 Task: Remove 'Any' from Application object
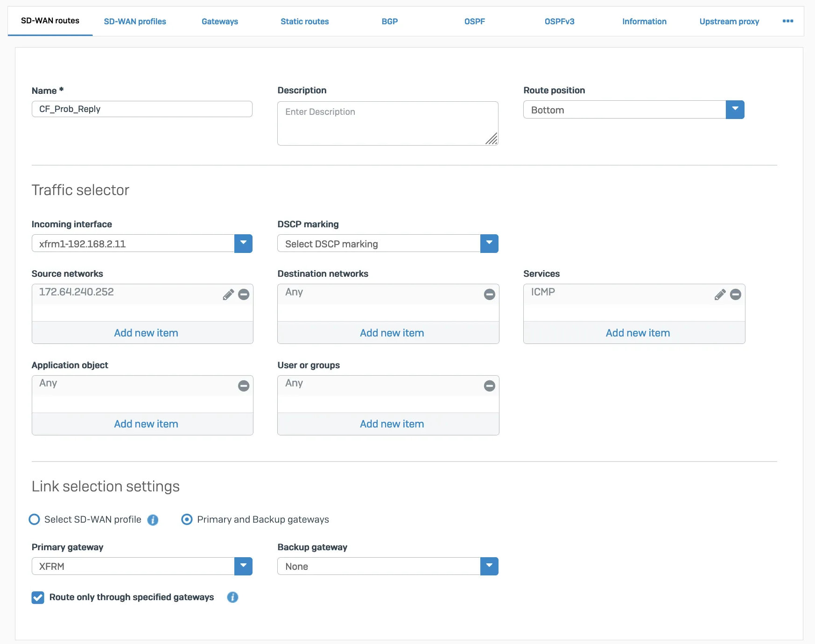[x=244, y=386]
